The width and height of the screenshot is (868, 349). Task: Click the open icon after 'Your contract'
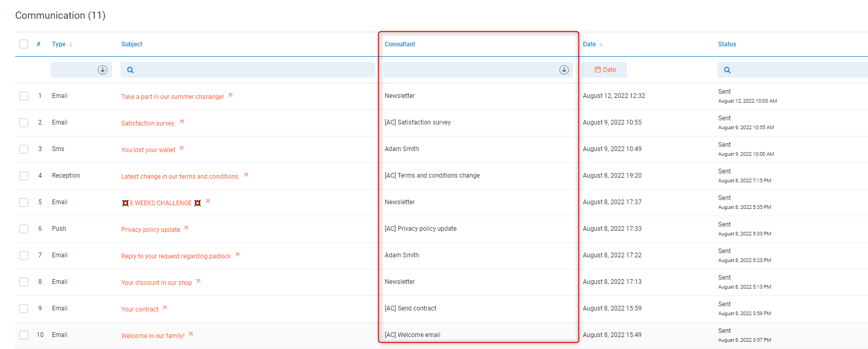[165, 308]
